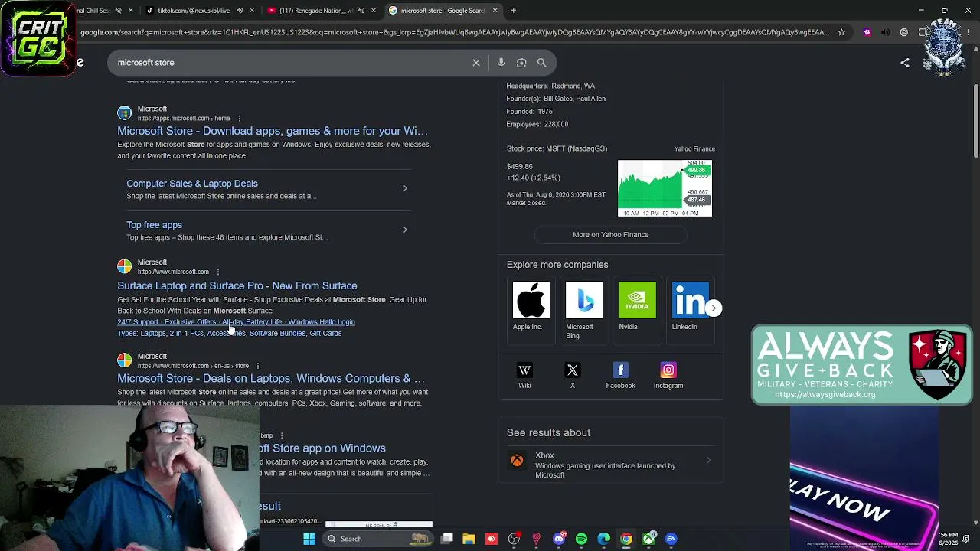This screenshot has height=551, width=980.
Task: Open the purple extension icon in Chrome toolbar
Action: [x=867, y=32]
